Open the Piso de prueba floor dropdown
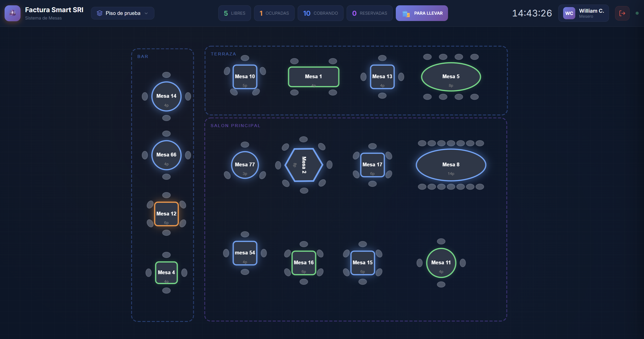The width and height of the screenshot is (644, 339). tap(123, 13)
